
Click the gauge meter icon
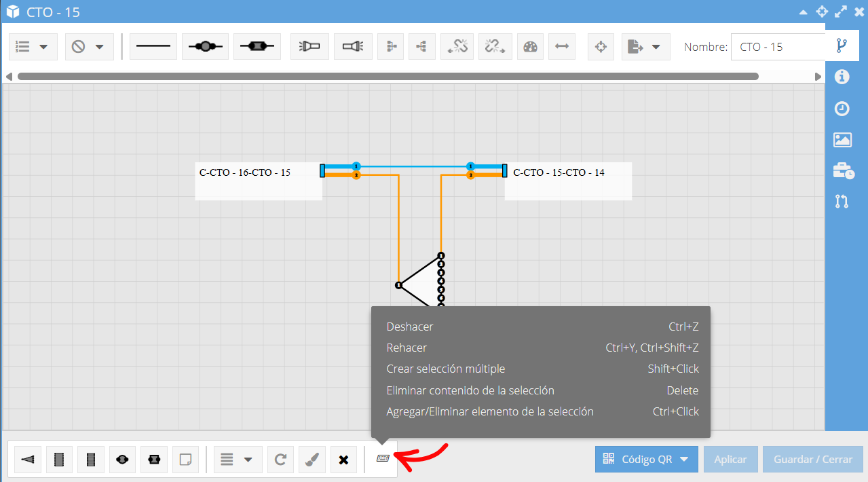click(x=531, y=47)
